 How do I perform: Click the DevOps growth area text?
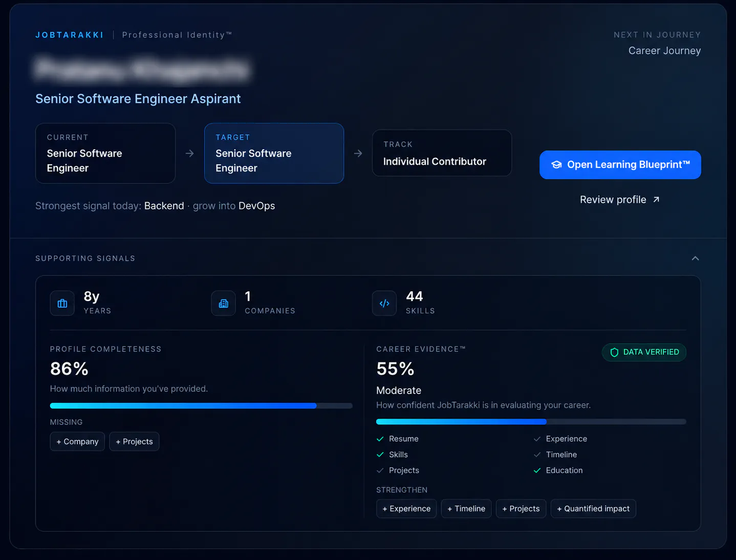click(x=257, y=206)
